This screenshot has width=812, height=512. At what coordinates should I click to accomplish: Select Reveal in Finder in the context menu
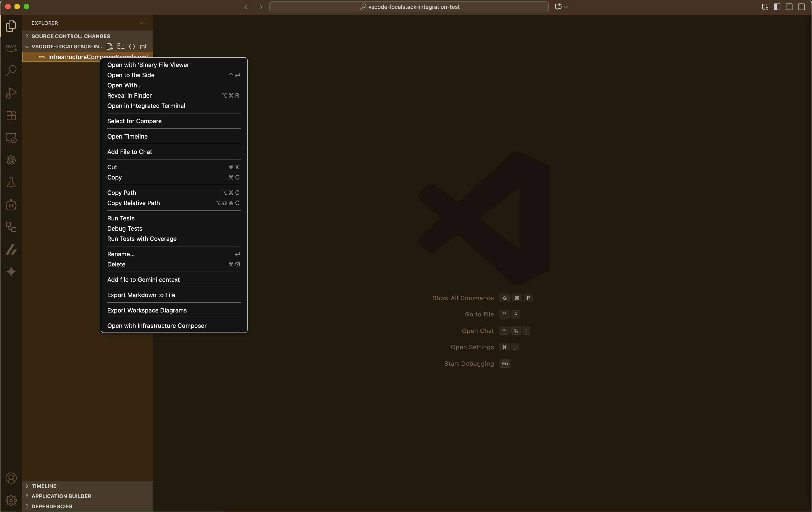tap(130, 96)
